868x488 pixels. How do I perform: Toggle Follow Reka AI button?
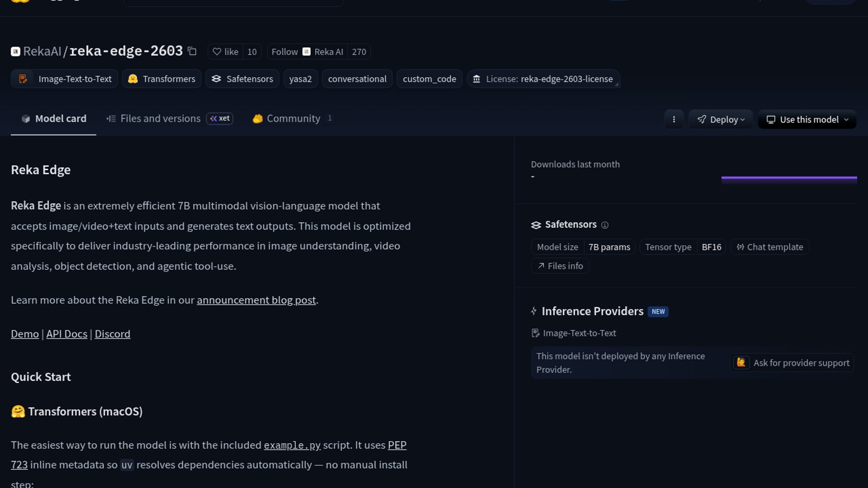pos(285,52)
